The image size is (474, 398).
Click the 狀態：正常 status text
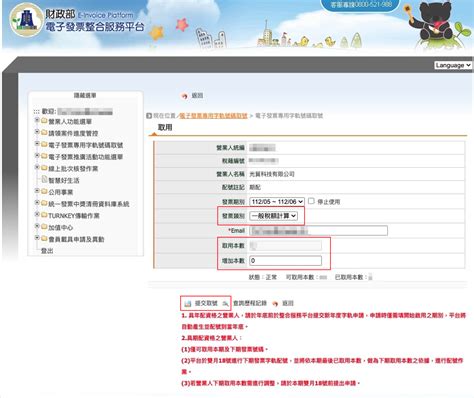[x=263, y=277]
